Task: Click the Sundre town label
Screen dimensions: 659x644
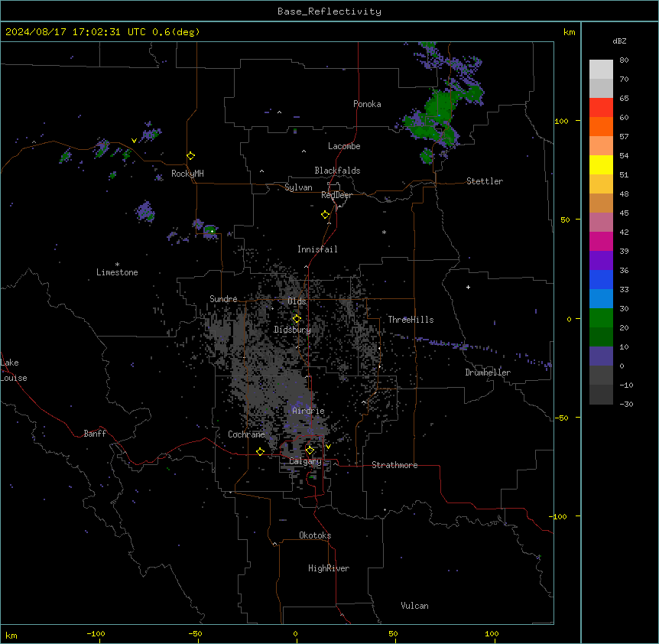Action: 223,299
